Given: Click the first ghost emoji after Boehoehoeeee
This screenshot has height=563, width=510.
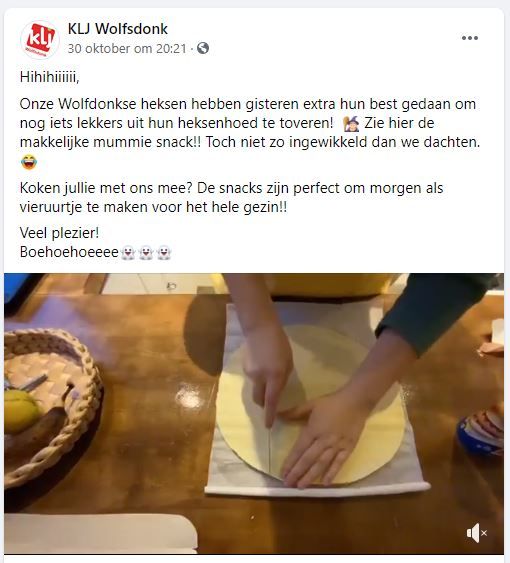Looking at the screenshot, I should [128, 252].
